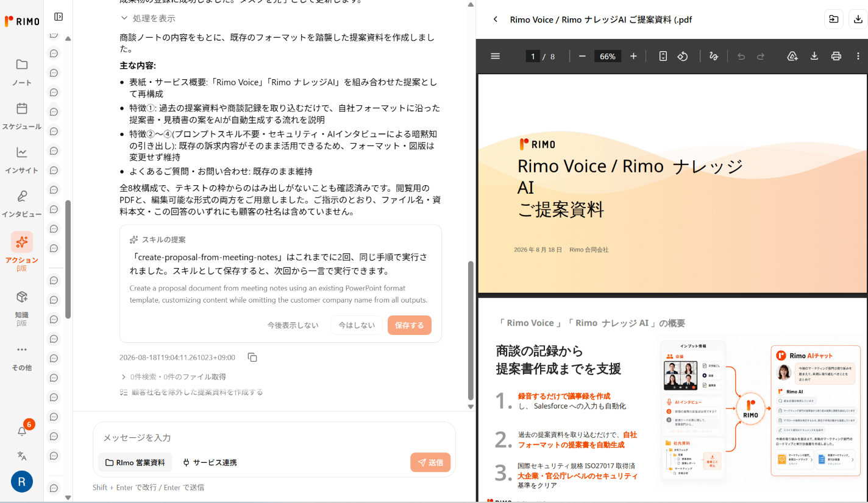Click 保存する to save skill
The width and height of the screenshot is (868, 503).
coord(409,325)
